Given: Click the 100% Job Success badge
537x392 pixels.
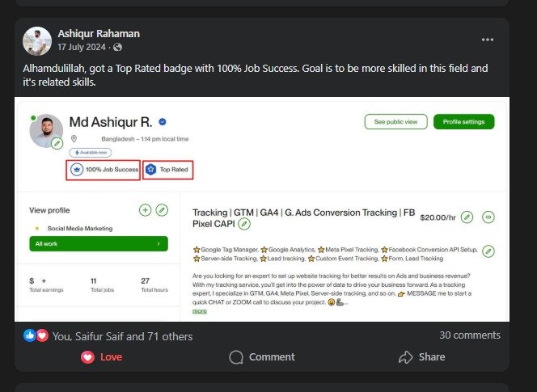Looking at the screenshot, I should pos(103,170).
